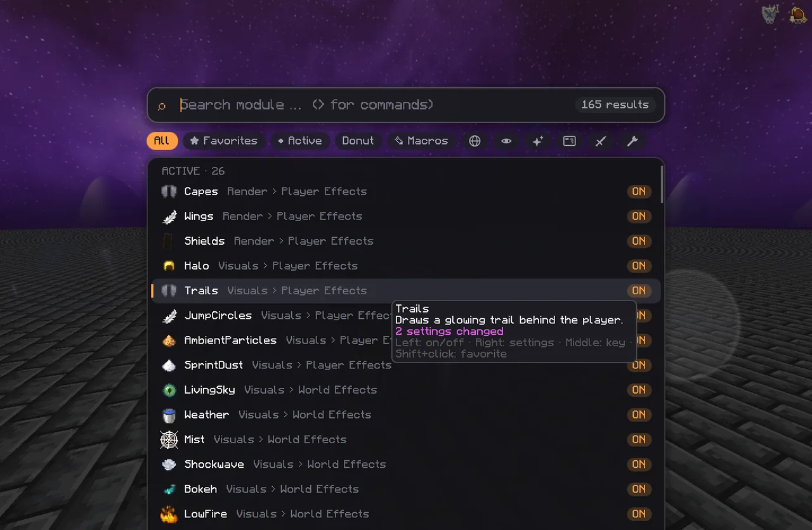Turn off the Weather module toggle
Image resolution: width=812 pixels, height=530 pixels.
[639, 415]
